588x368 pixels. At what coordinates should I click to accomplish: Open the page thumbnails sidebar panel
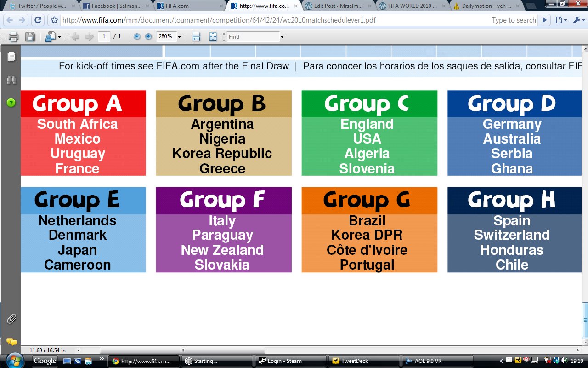(10, 57)
